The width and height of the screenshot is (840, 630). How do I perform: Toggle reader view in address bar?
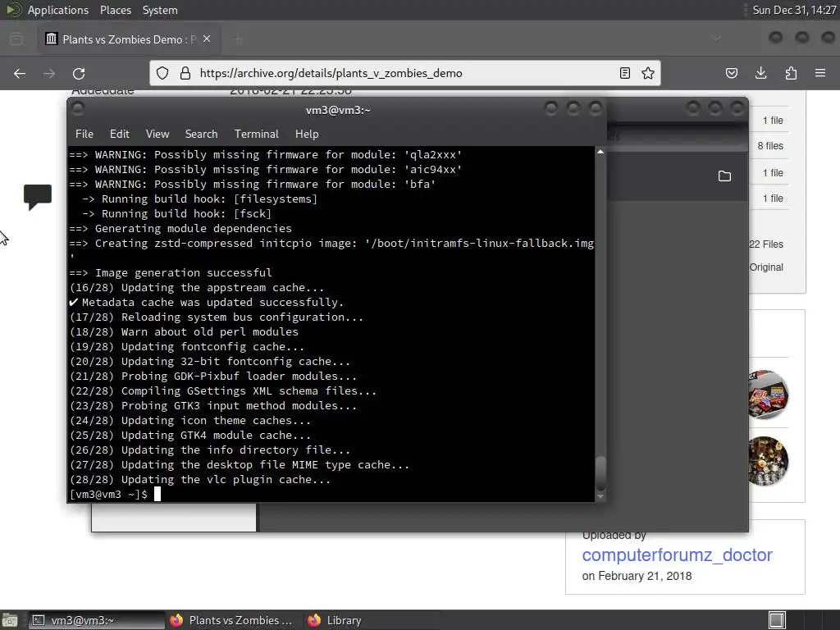[624, 73]
